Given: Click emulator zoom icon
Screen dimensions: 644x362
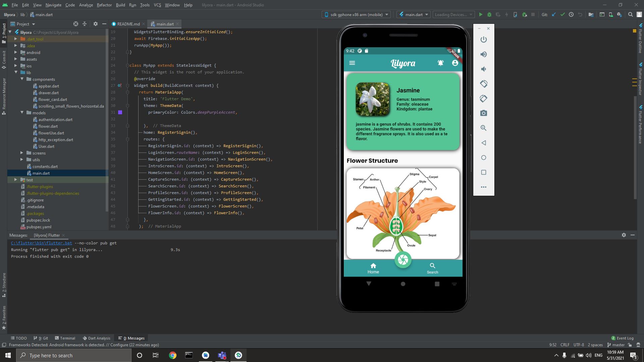Looking at the screenshot, I should tap(483, 128).
